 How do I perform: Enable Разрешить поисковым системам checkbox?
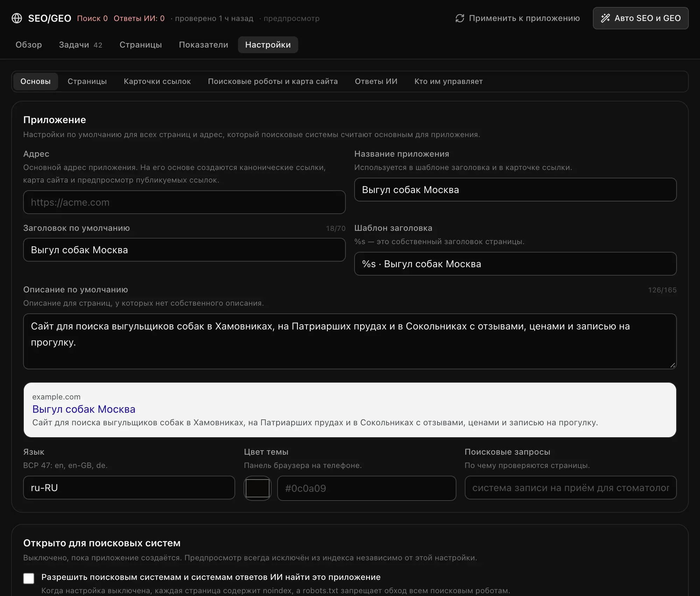coord(29,579)
